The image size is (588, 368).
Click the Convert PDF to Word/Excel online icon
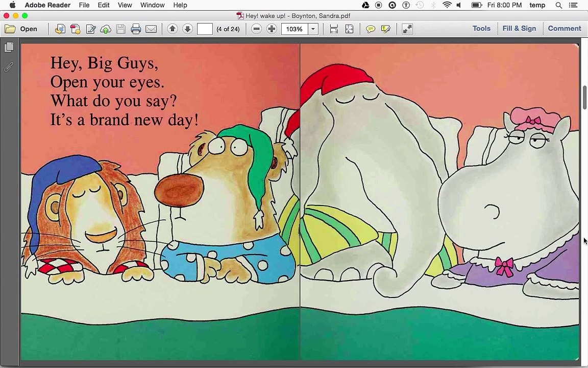(x=60, y=29)
